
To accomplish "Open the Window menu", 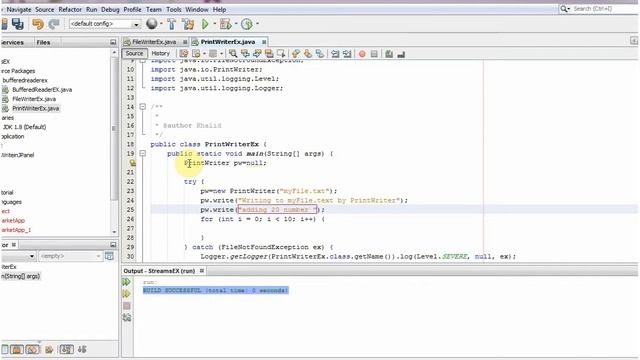I will click(x=197, y=9).
